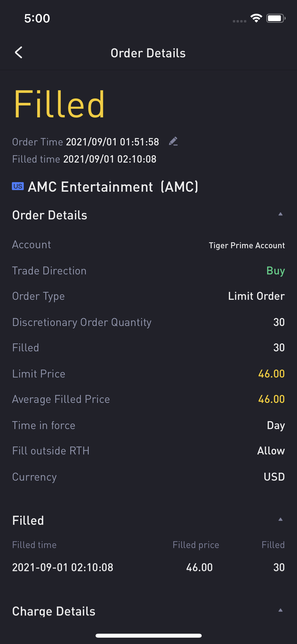Tap the battery status icon
This screenshot has height=644, width=297.
pos(276,18)
